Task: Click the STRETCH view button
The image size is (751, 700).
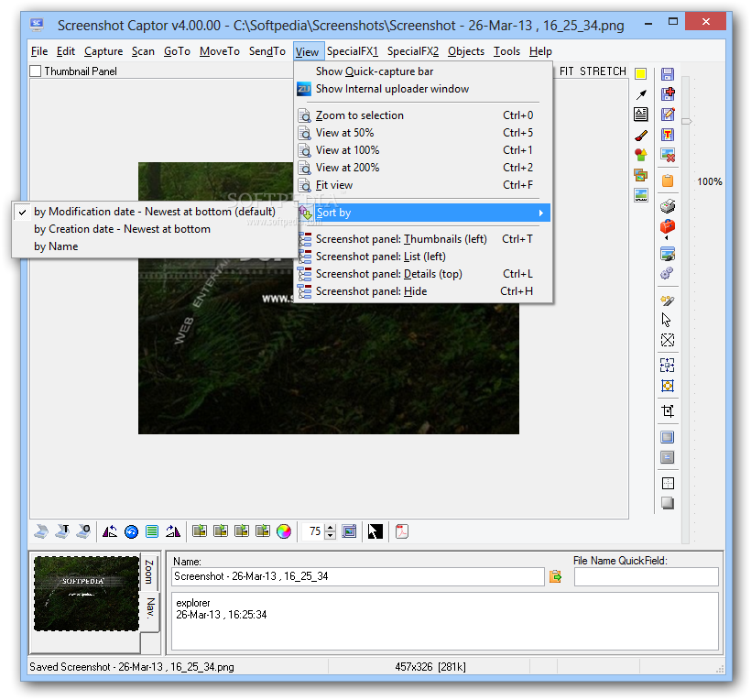Action: click(x=603, y=71)
